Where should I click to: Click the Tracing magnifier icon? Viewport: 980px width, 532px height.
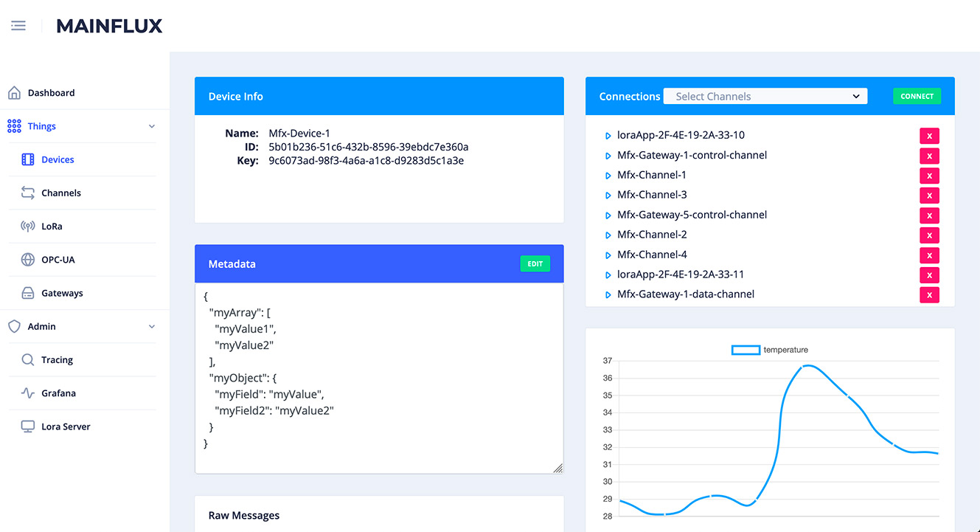(28, 359)
